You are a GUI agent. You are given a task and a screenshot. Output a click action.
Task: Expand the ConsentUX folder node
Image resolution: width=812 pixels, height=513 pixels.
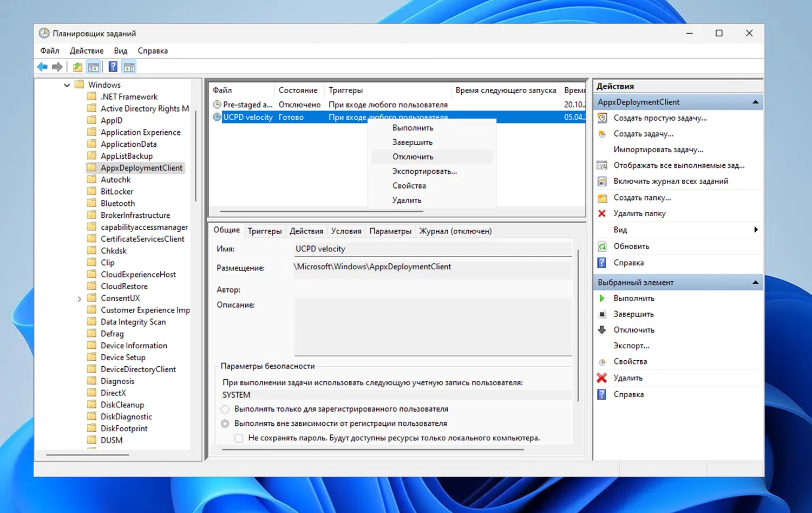click(x=79, y=298)
